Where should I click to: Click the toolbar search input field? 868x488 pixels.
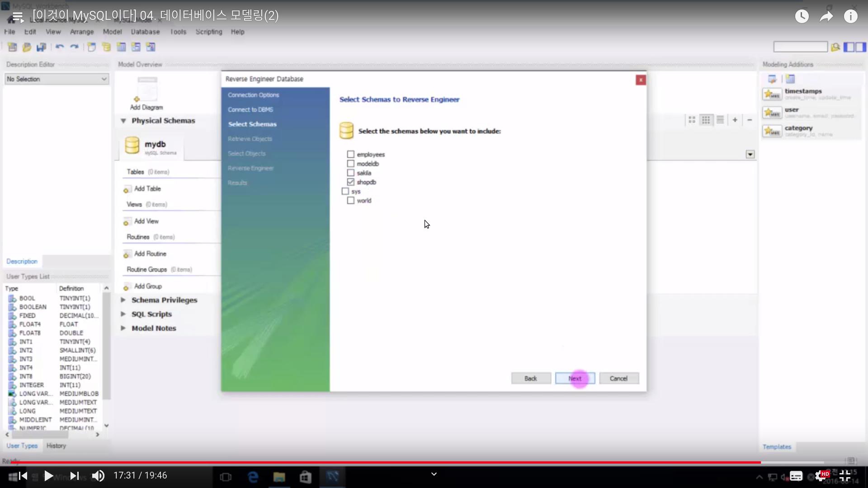[x=800, y=47]
